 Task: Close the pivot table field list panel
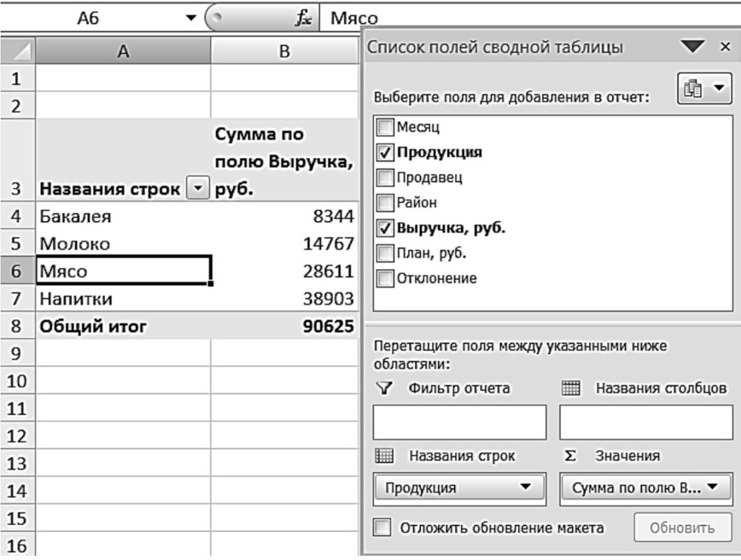(x=726, y=48)
